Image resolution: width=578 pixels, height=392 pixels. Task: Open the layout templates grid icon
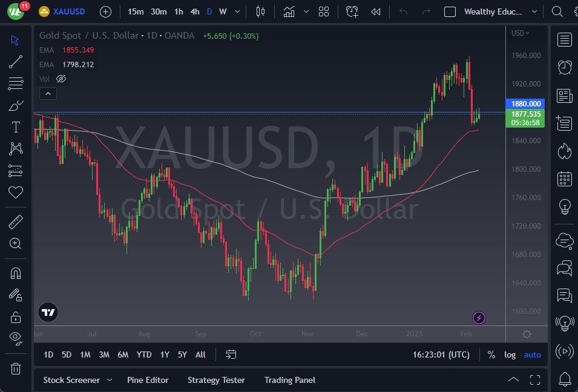pos(324,11)
